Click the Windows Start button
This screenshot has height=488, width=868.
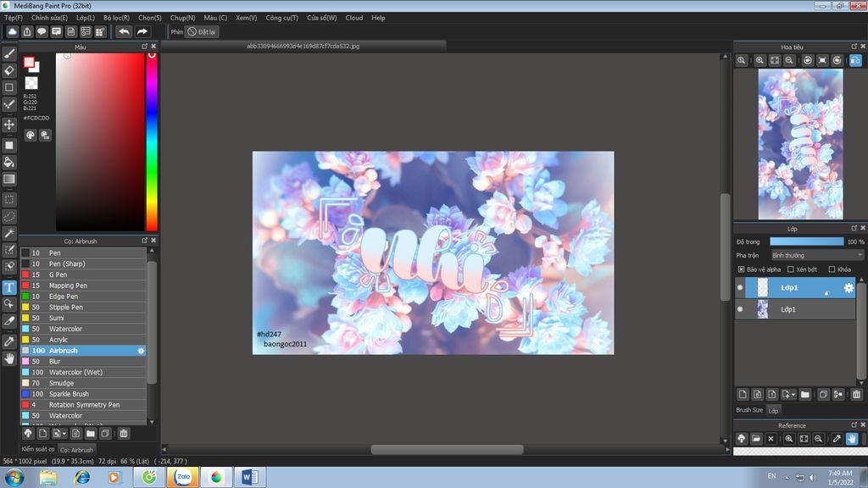[14, 477]
